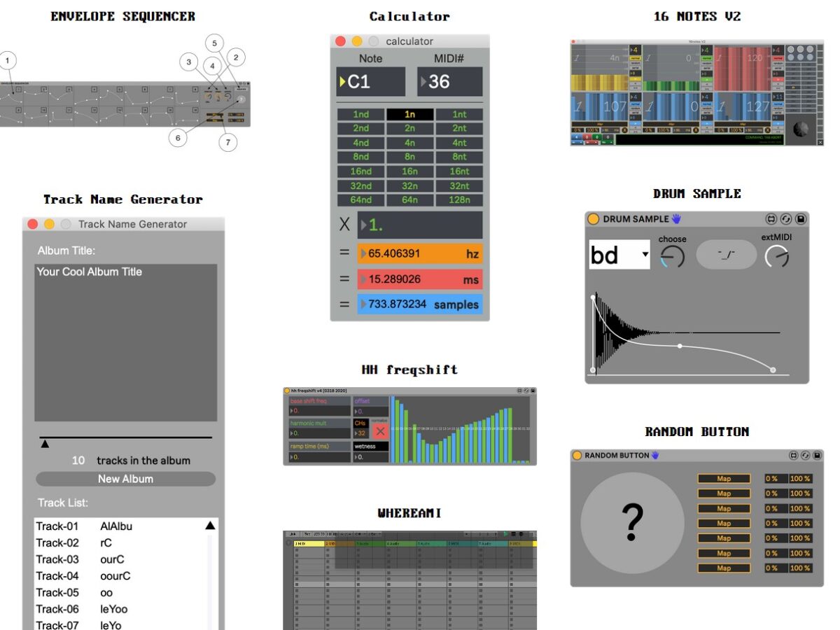Click the floppy save icon in DRUM SAMPLE header
The height and width of the screenshot is (630, 840).
click(801, 219)
